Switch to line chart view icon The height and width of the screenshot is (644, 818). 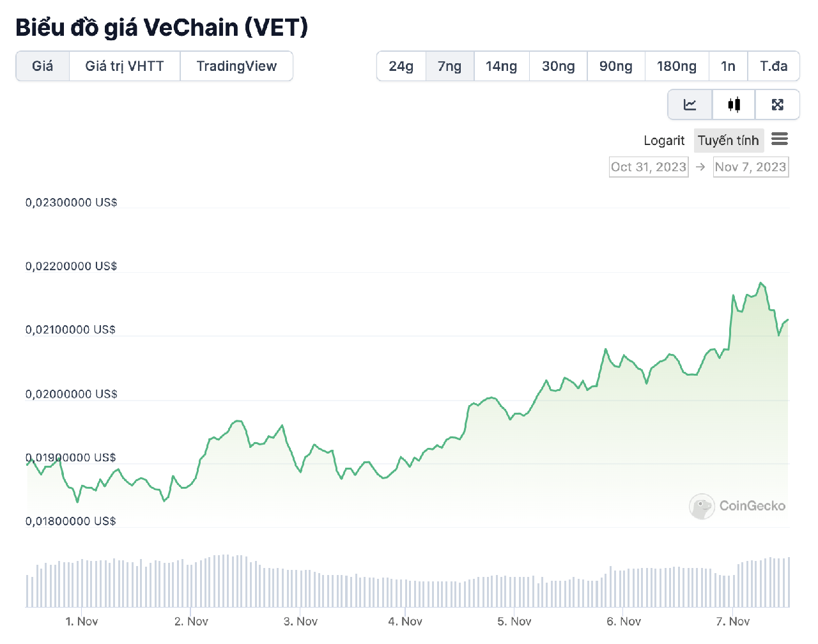tap(690, 105)
